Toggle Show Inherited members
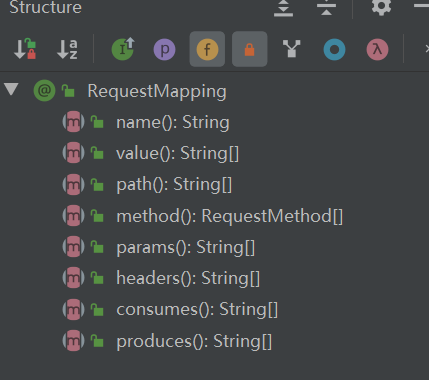 point(123,49)
